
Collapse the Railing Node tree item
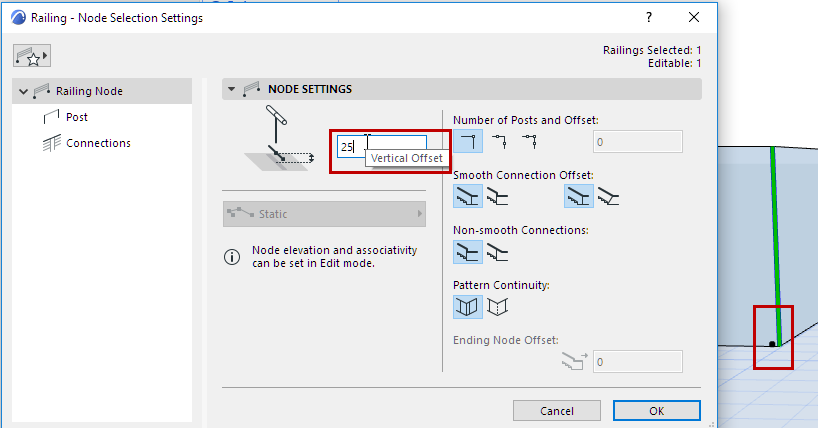click(23, 92)
